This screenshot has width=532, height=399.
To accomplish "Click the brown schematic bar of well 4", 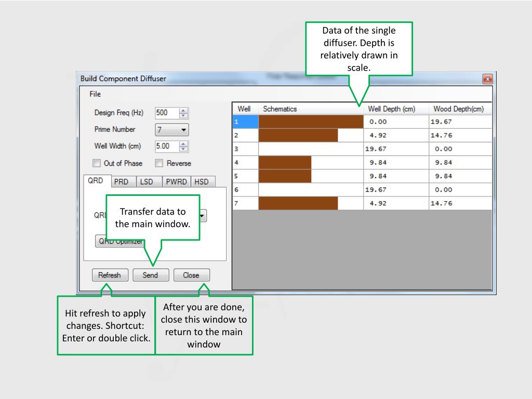I will pyautogui.click(x=285, y=163).
